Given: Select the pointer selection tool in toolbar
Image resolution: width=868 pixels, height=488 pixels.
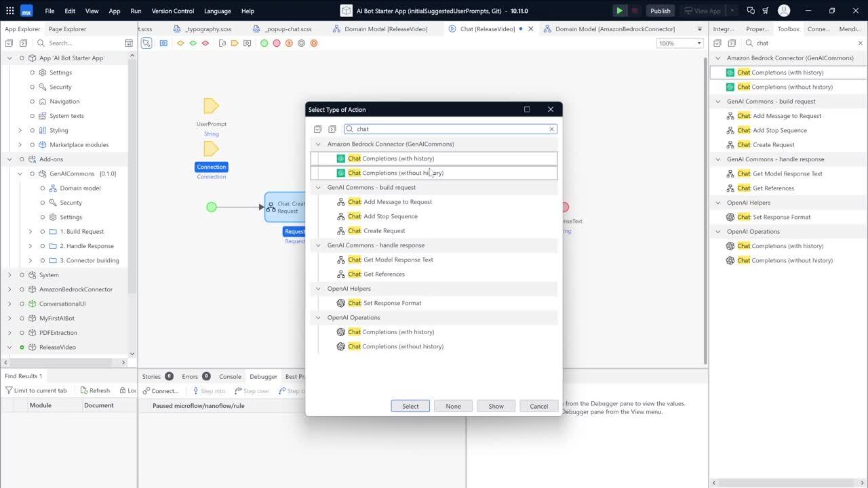Looking at the screenshot, I should click(x=146, y=43).
